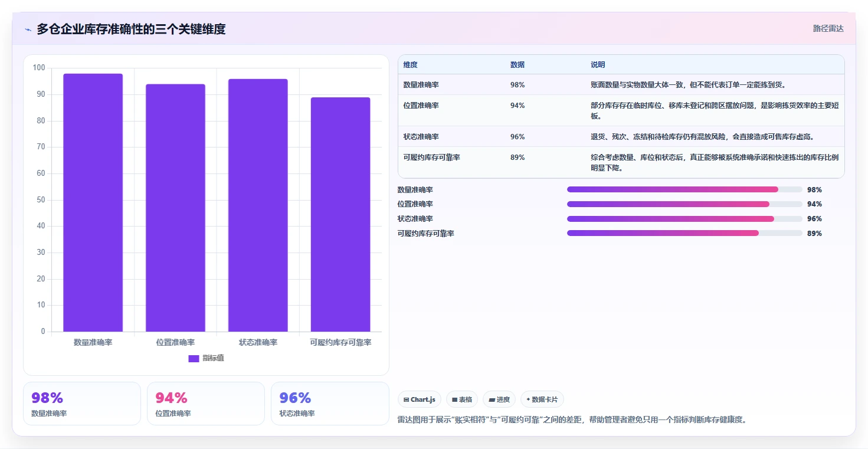Click the 89% value in table
Viewport: 868px width, 449px height.
point(517,158)
